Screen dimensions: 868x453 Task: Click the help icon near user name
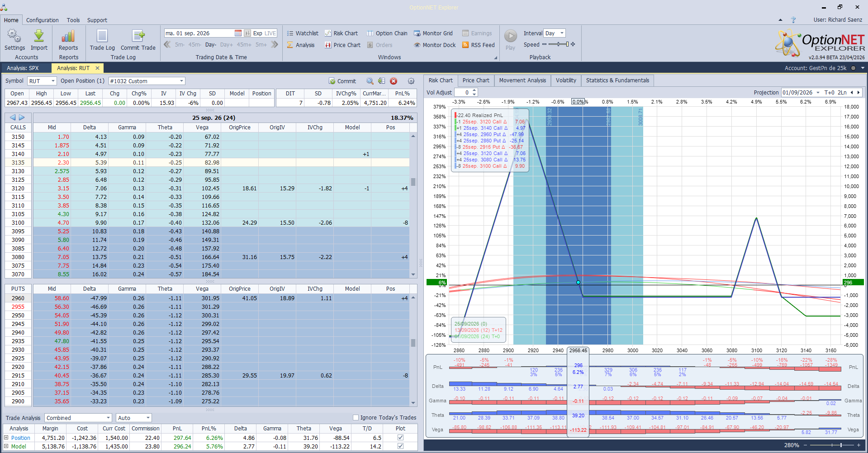click(x=793, y=20)
